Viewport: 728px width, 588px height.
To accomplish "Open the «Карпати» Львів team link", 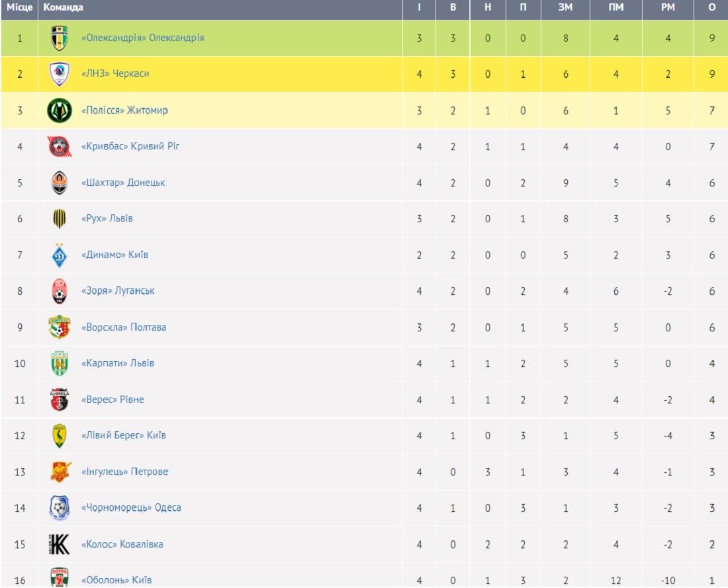I will (x=117, y=363).
